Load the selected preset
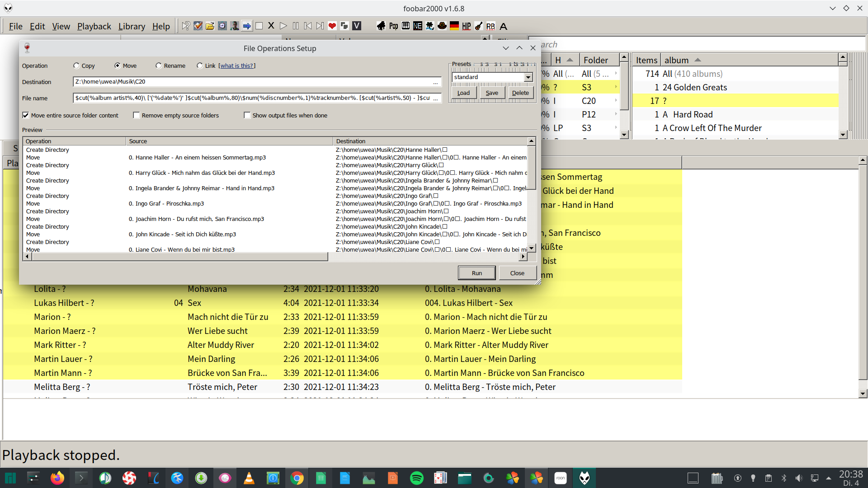This screenshot has height=488, width=868. click(x=463, y=93)
